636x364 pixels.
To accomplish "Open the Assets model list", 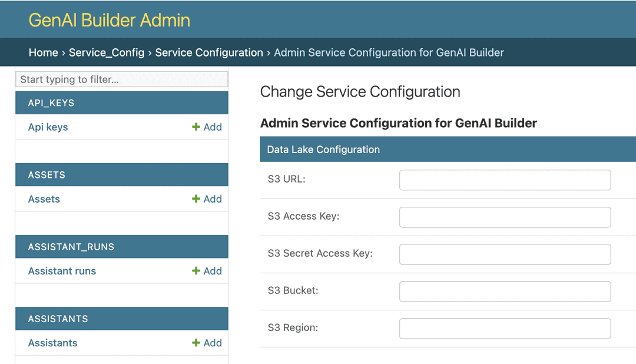I will tap(44, 199).
